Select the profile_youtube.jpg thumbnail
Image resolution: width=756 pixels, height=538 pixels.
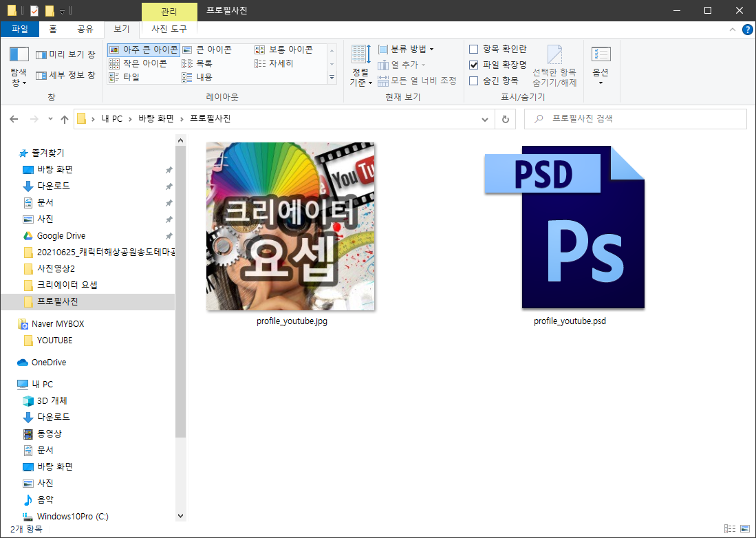tap(291, 226)
